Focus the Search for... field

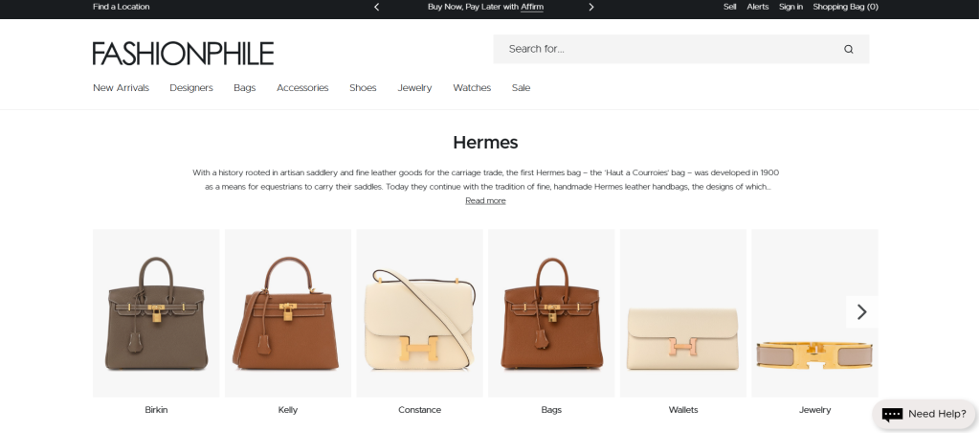(x=680, y=49)
